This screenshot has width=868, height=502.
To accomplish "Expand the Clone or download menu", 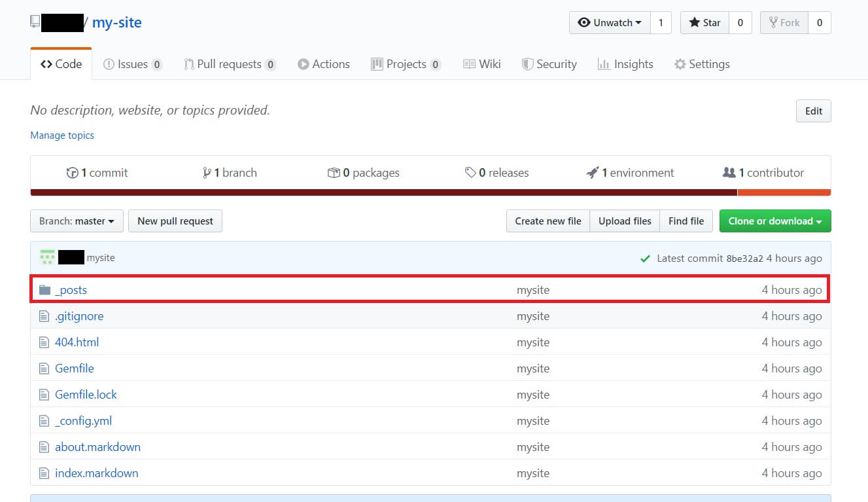I will [x=775, y=221].
